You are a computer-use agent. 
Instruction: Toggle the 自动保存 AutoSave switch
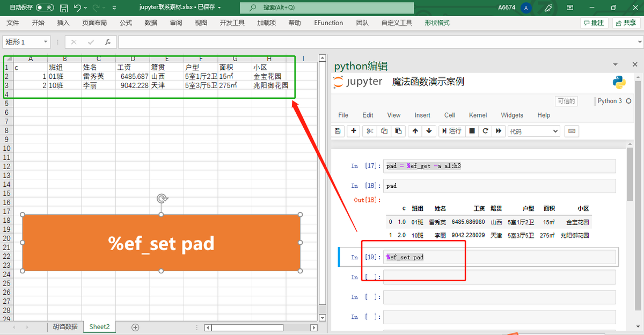tap(45, 8)
